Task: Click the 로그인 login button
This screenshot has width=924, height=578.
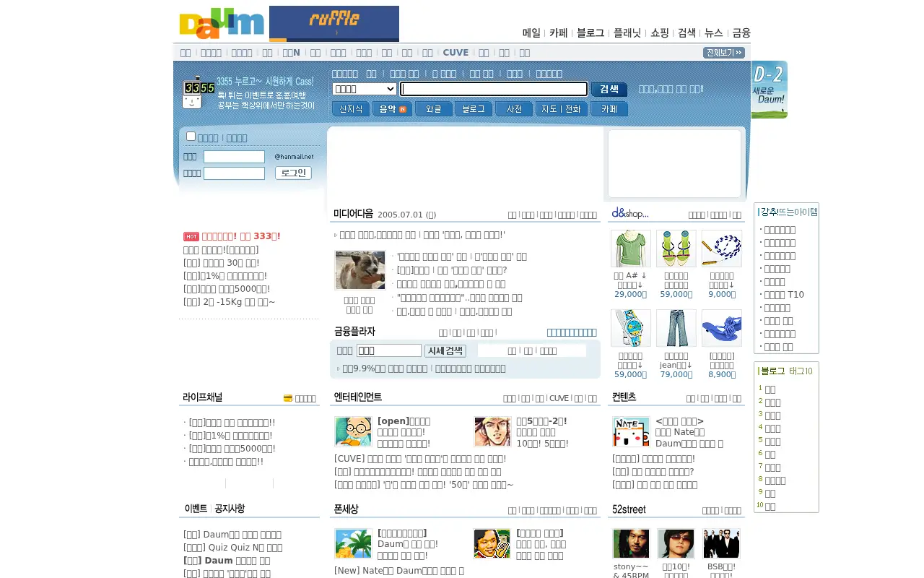Action: point(293,173)
